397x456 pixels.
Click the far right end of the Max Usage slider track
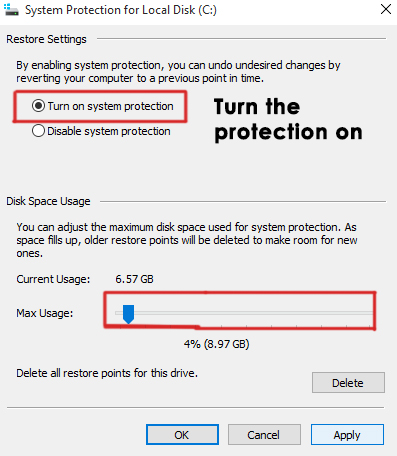[371, 313]
